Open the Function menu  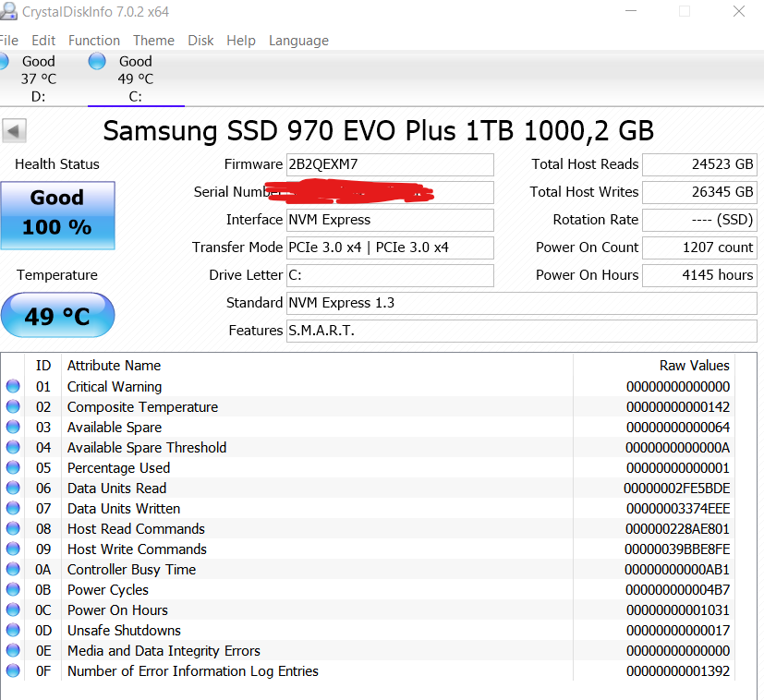(94, 41)
